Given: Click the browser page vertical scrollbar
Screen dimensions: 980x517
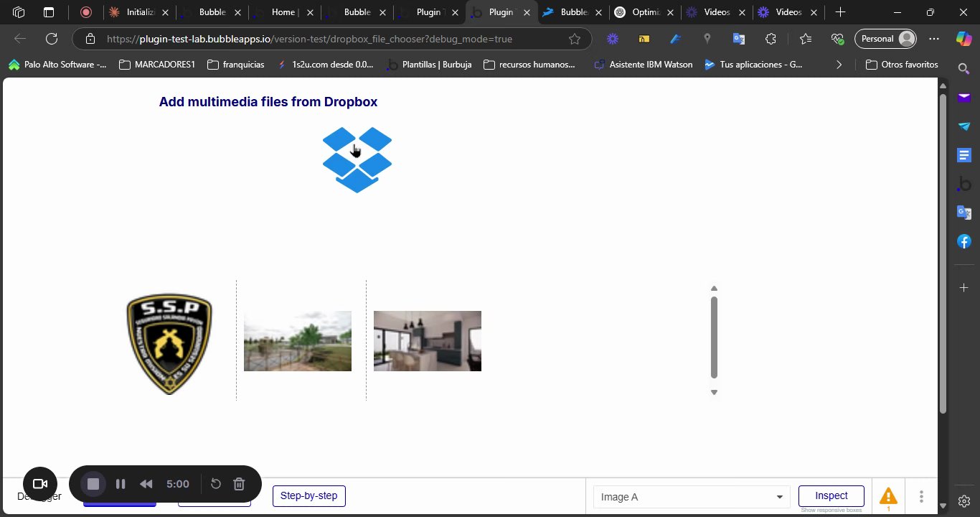Looking at the screenshot, I should (x=943, y=253).
